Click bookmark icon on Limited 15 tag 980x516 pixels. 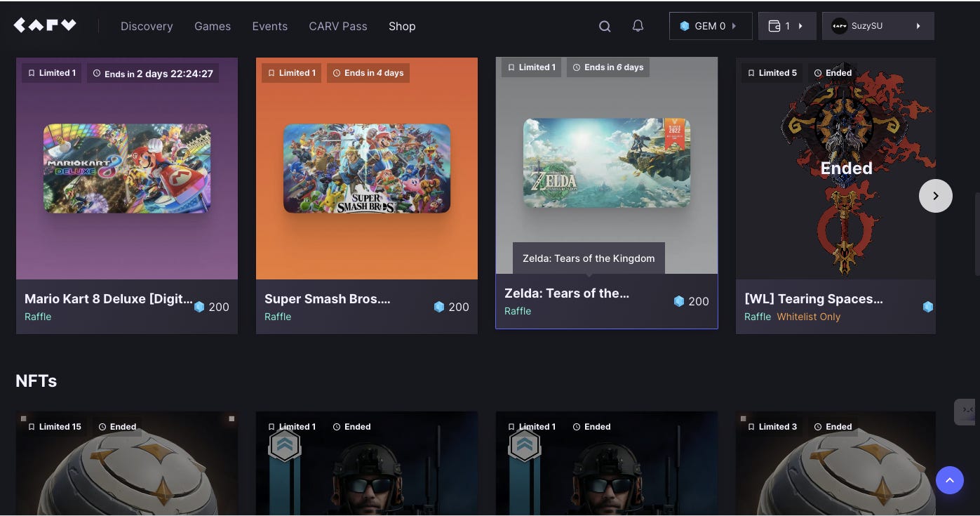(x=31, y=427)
